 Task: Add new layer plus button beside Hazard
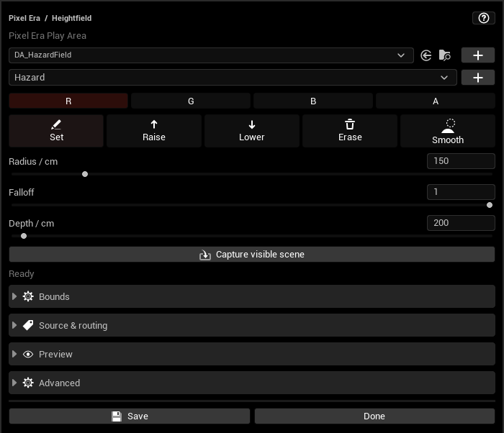click(478, 78)
